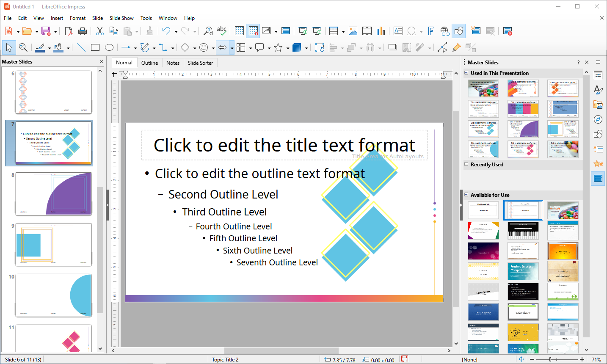
Task: Run the spelling check
Action: click(222, 31)
